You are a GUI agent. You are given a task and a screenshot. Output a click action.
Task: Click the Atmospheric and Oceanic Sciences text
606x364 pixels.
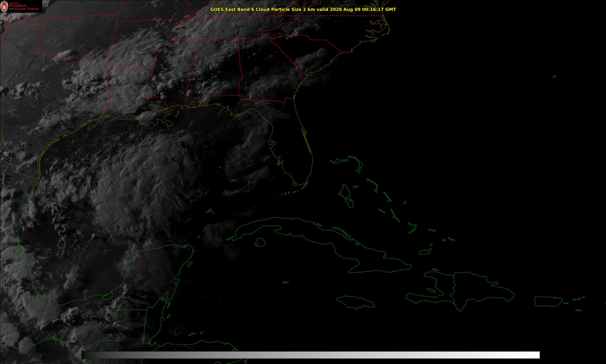24,7
